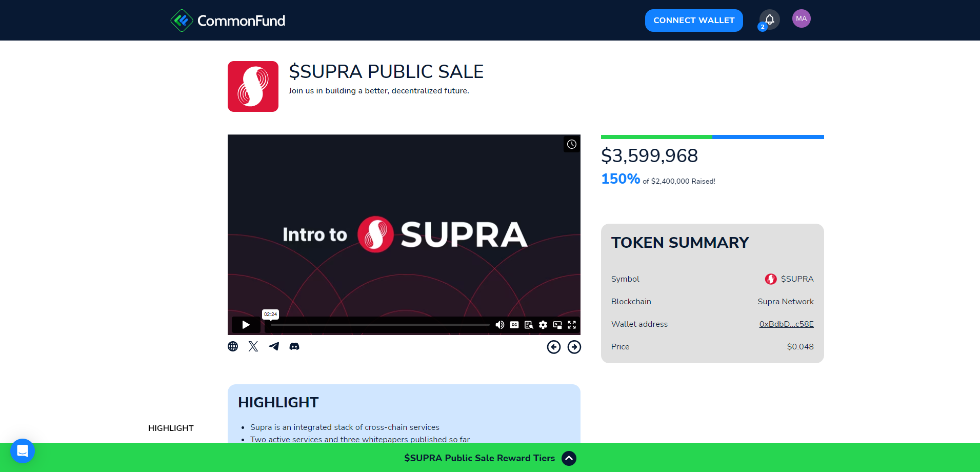Jump to HIGHLIGHT section in sidebar
The height and width of the screenshot is (472, 980).
coord(171,428)
